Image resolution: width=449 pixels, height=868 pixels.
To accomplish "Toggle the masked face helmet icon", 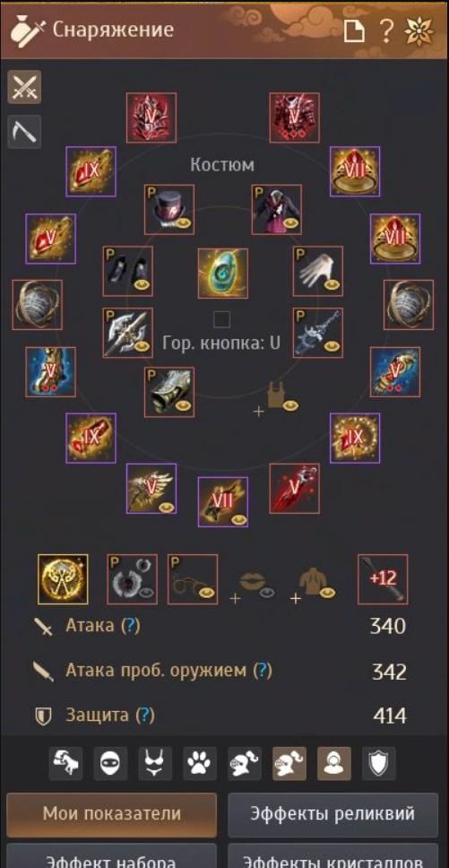I will tap(110, 763).
